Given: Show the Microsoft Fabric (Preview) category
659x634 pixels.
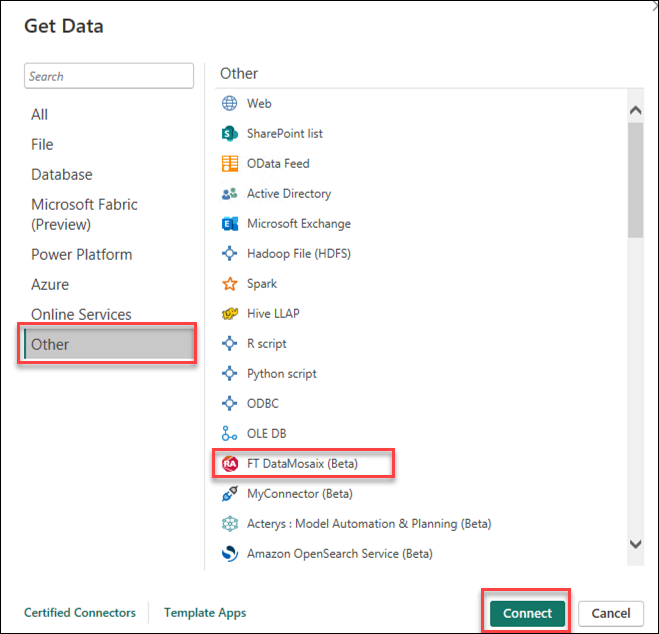Looking at the screenshot, I should 84,214.
